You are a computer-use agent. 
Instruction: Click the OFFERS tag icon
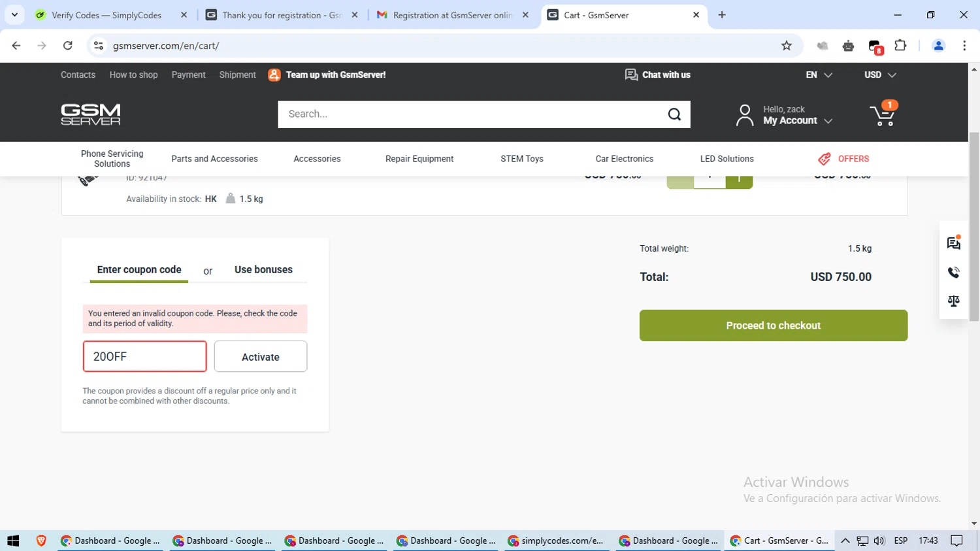(x=825, y=159)
